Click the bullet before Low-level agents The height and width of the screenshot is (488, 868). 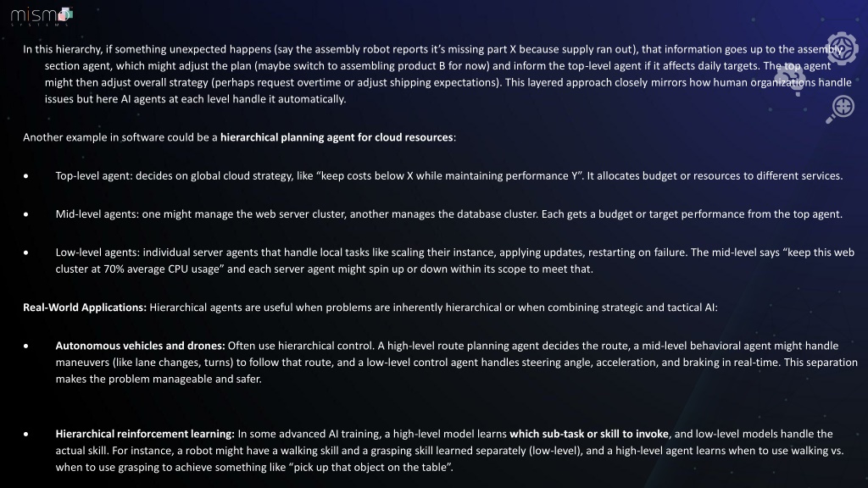pyautogui.click(x=26, y=252)
